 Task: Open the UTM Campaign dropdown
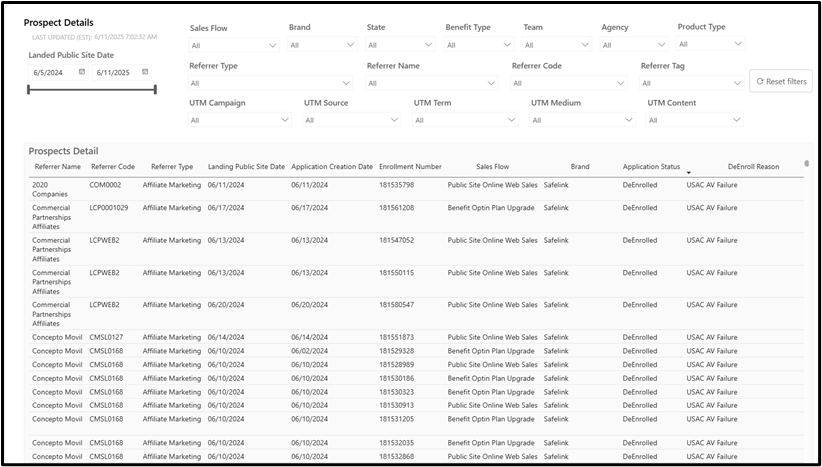pyautogui.click(x=240, y=120)
